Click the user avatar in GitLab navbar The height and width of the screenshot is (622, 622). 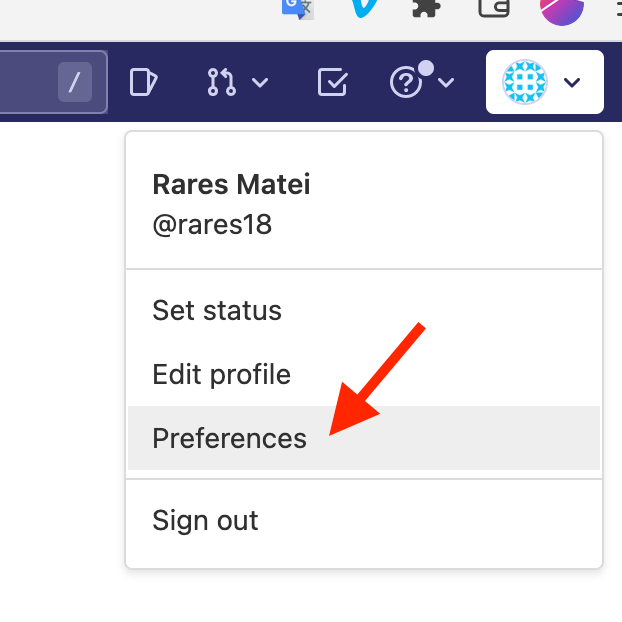pyautogui.click(x=526, y=82)
